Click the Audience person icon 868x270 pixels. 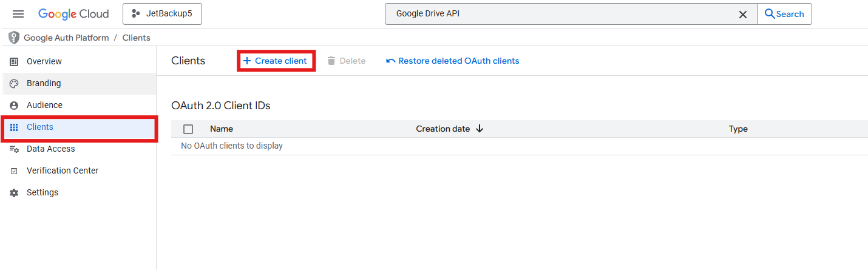14,106
